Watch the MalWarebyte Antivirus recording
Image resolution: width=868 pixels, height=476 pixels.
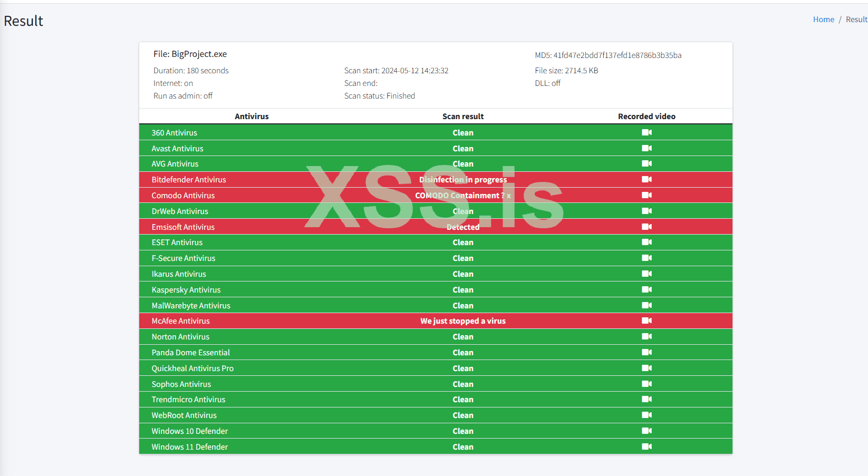[x=647, y=305]
